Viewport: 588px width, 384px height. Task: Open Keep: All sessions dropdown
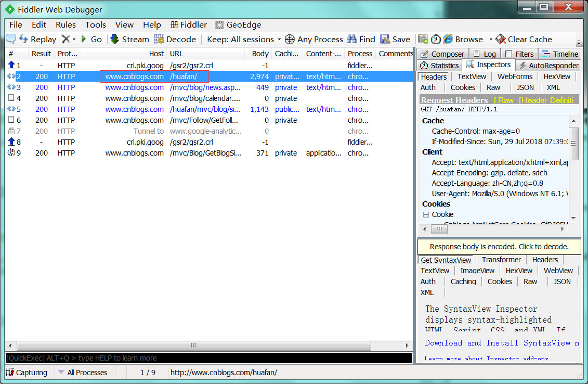point(244,39)
